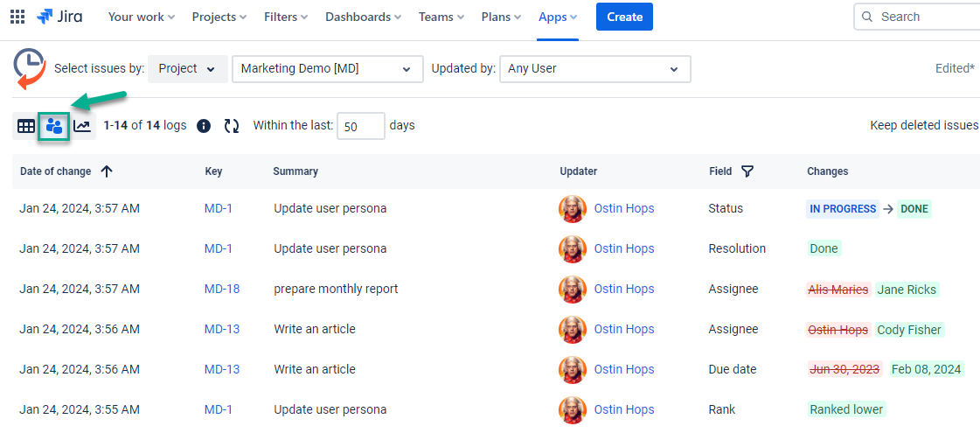The width and height of the screenshot is (980, 433).
Task: Click the issue history clock icon
Action: tap(30, 68)
